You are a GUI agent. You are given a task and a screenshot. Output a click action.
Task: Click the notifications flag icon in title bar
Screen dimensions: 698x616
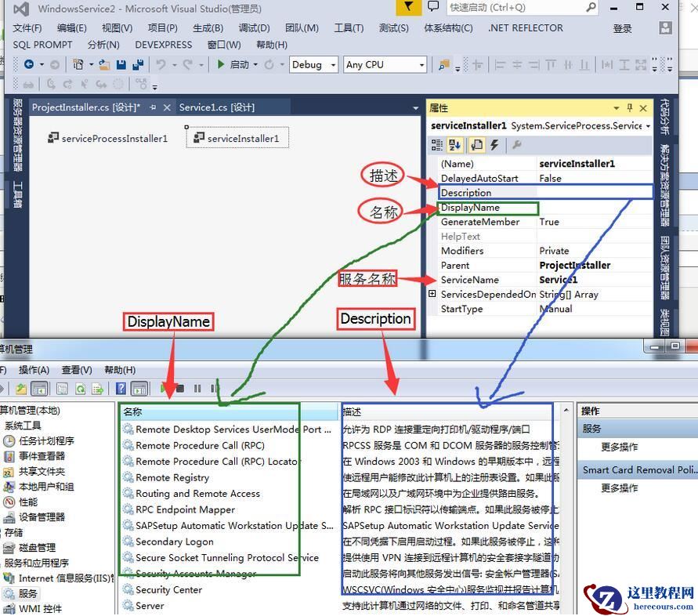409,7
